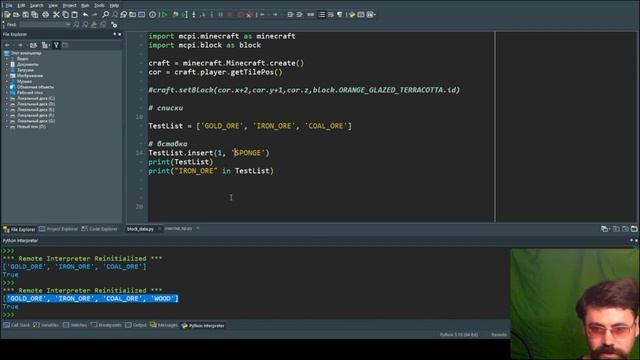This screenshot has width=640, height=360.
Task: Close the Python Interpreter panel
Action: tap(636, 240)
